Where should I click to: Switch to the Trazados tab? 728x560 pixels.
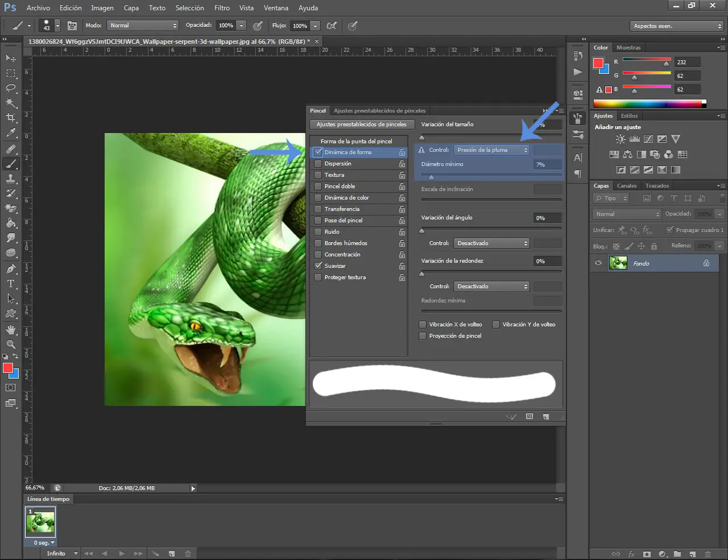click(657, 186)
